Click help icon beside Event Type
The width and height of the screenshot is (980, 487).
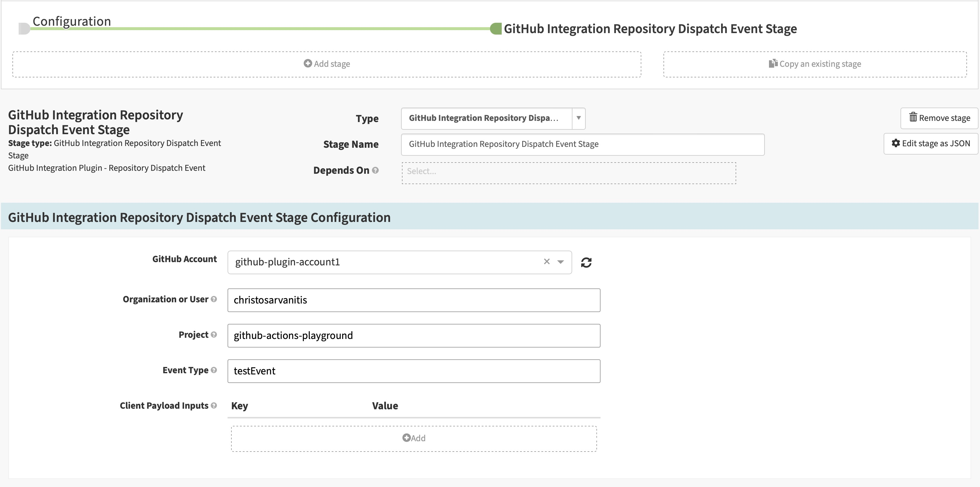pos(214,370)
